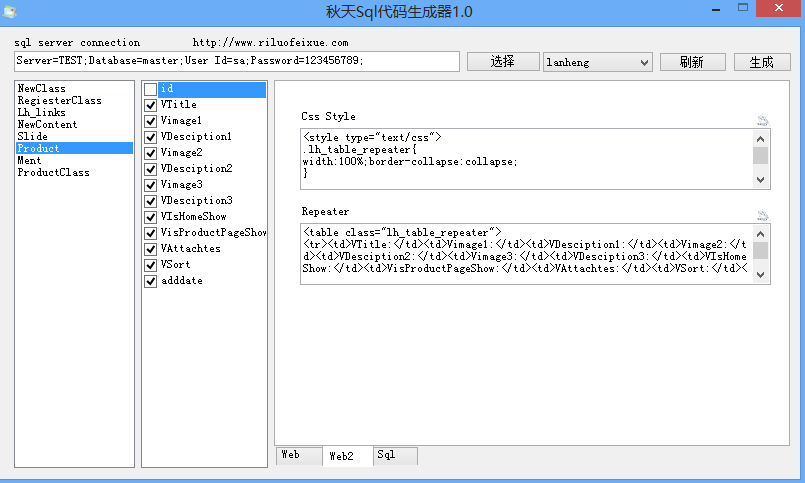Viewport: 805px width, 483px height.
Task: Click the copy icon above Css Style box
Action: tap(763, 120)
